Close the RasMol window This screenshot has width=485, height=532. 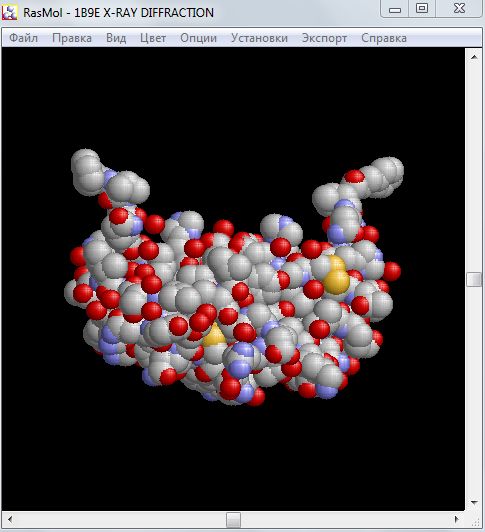tap(459, 9)
